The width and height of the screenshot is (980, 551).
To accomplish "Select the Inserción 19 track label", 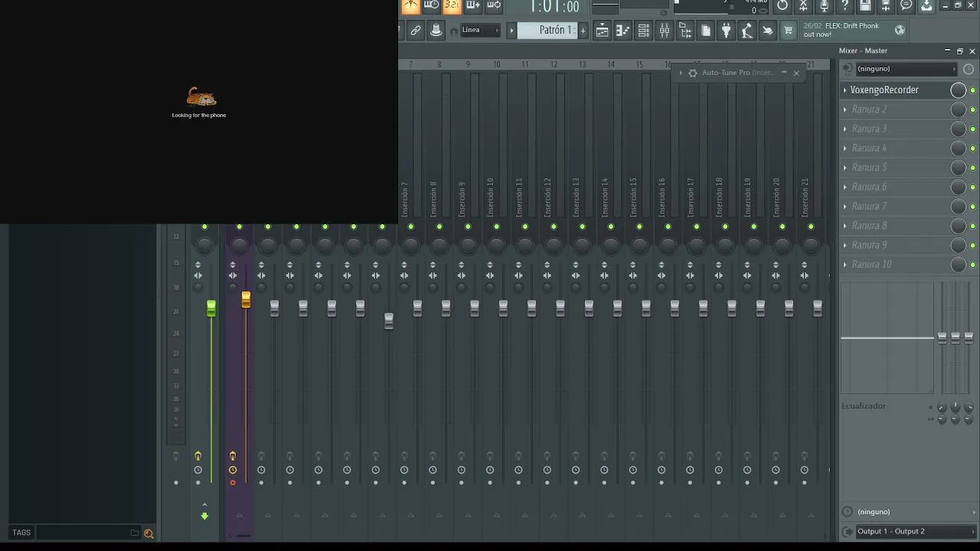I will (x=747, y=197).
